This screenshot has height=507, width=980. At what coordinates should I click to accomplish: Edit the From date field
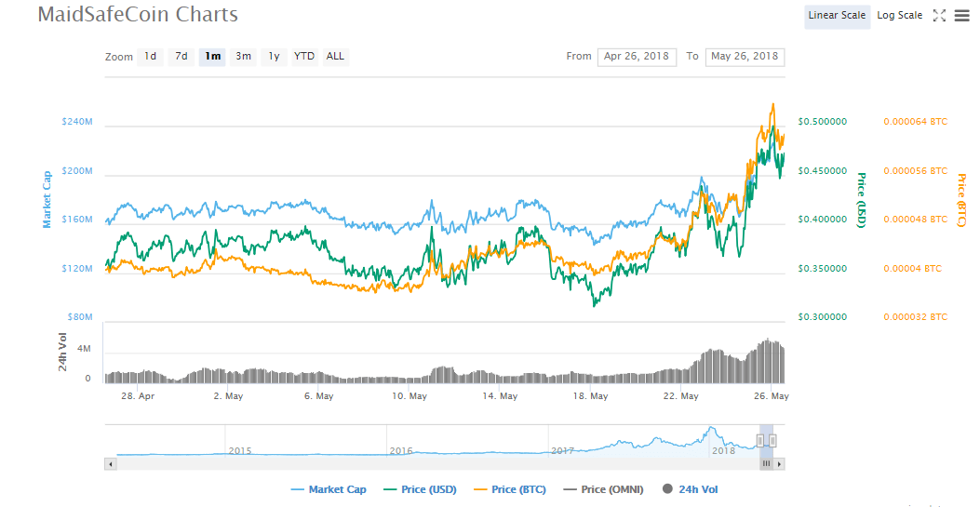637,57
